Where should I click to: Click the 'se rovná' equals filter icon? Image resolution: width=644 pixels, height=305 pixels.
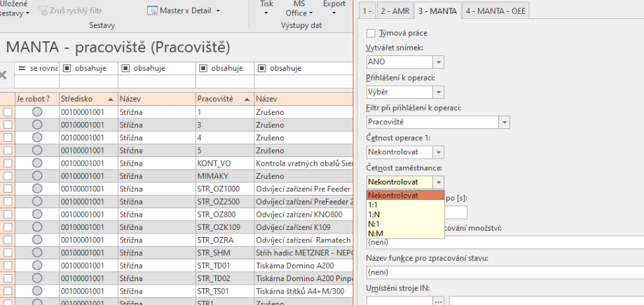coord(22,68)
